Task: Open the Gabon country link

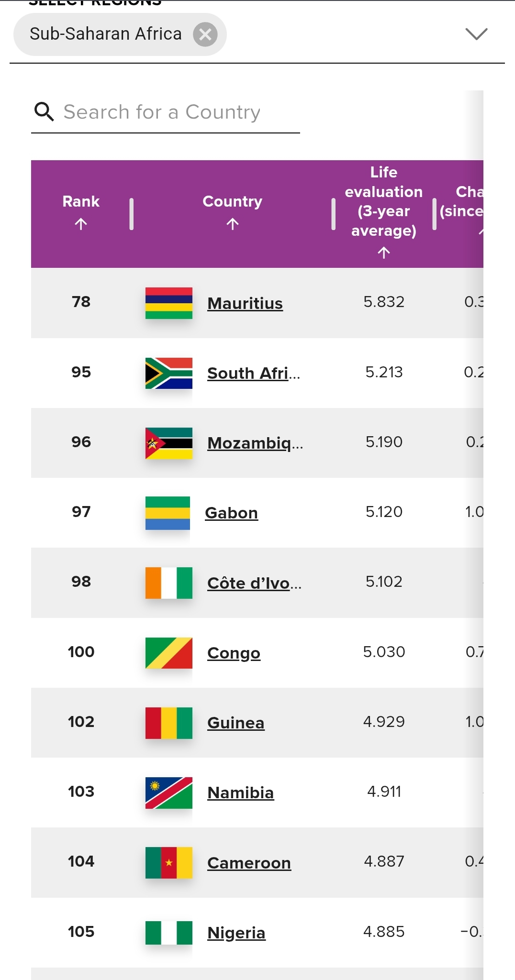Action: [x=232, y=513]
